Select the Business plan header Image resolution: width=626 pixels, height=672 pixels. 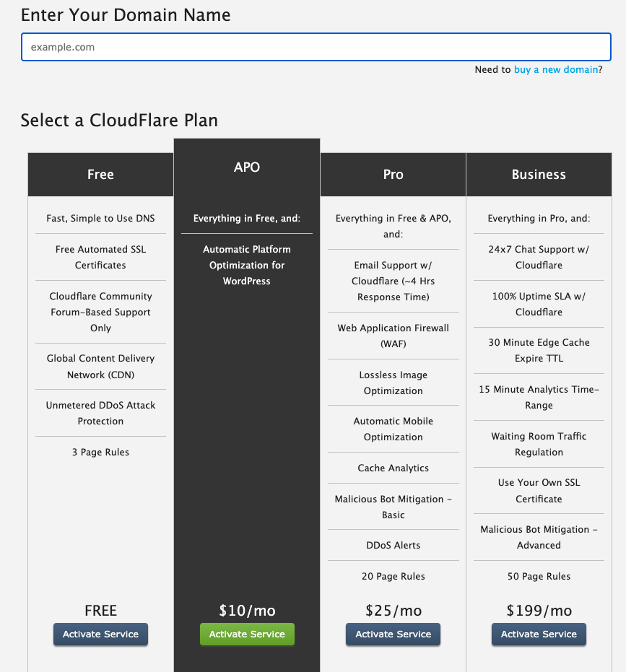pos(539,175)
